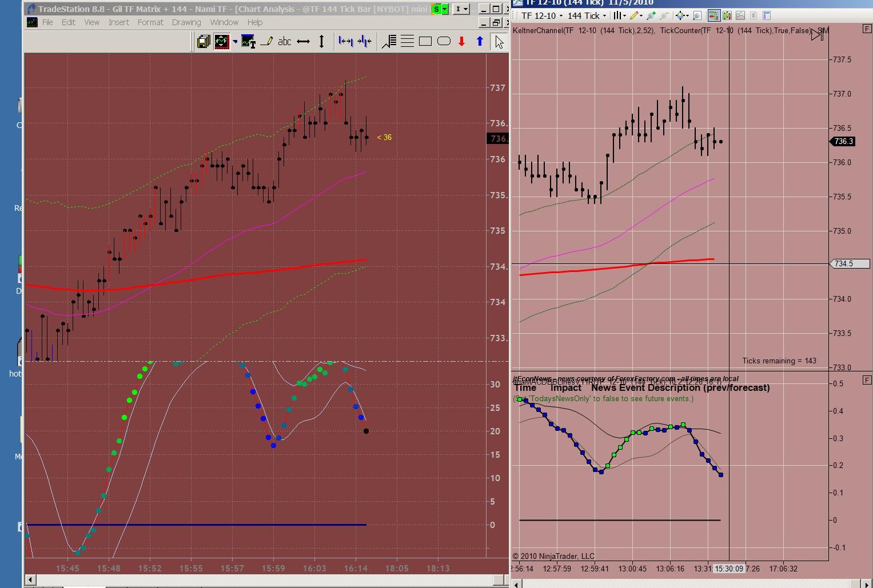873x588 pixels.
Task: Click the TradeStation horizontal scrollbar left arrow
Action: click(x=29, y=580)
